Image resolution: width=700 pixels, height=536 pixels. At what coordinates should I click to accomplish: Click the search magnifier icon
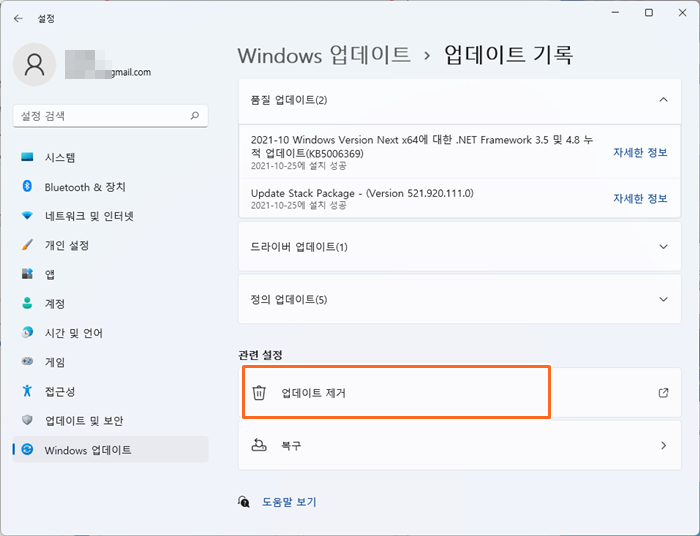tap(195, 116)
